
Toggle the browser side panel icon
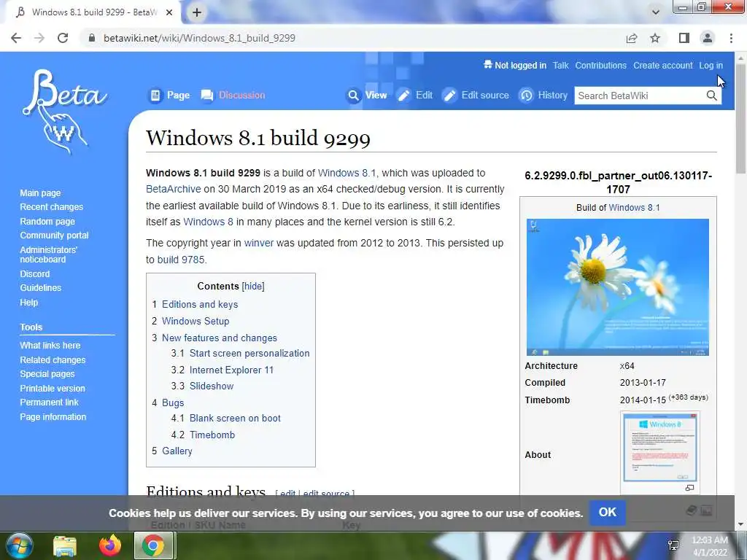click(684, 38)
